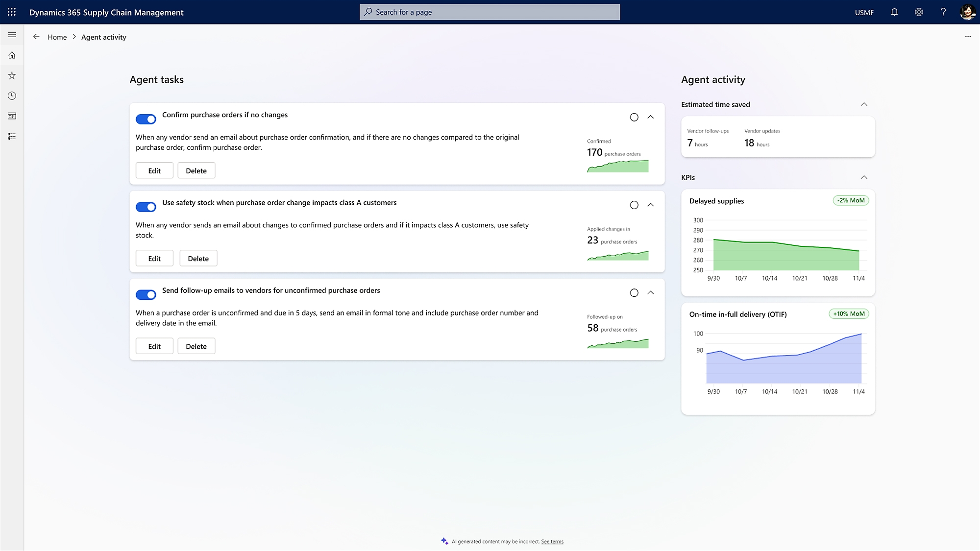Click the 23 purchase orders sparkline
This screenshot has width=980, height=551.
pyautogui.click(x=618, y=255)
